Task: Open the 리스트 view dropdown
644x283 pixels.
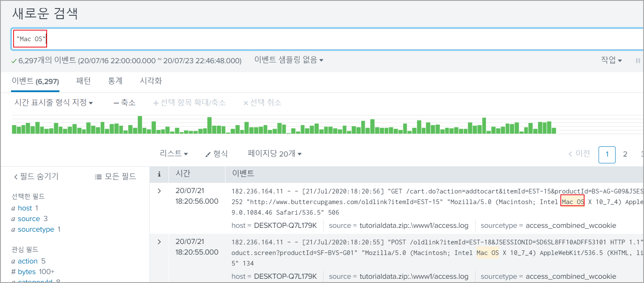Action: pos(174,154)
